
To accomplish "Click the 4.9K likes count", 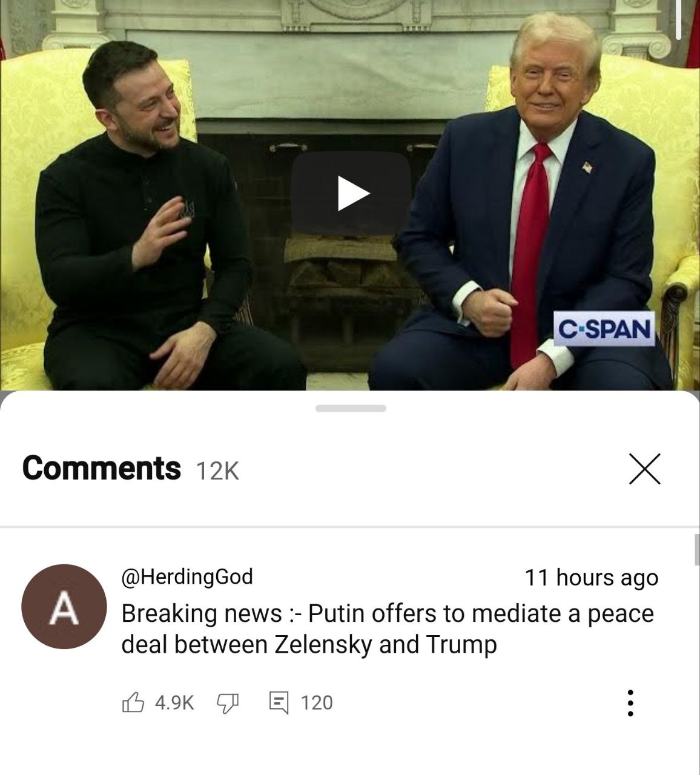I will pyautogui.click(x=174, y=703).
